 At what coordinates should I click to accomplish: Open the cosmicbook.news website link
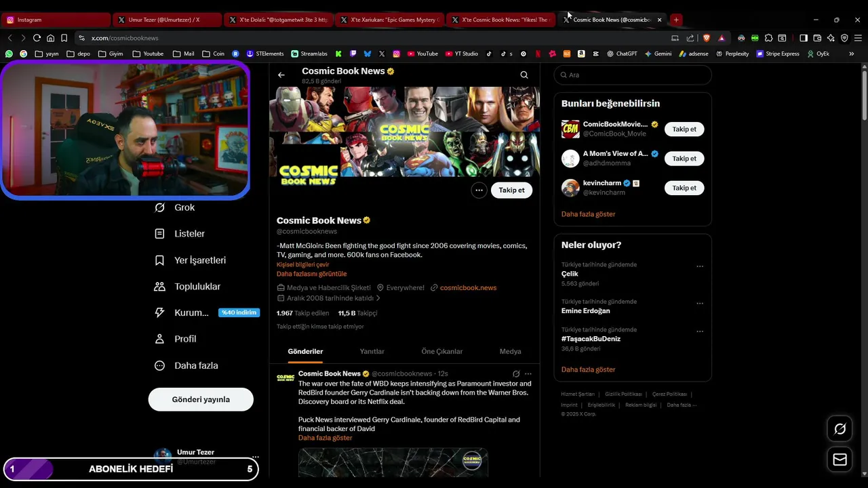[x=468, y=288]
